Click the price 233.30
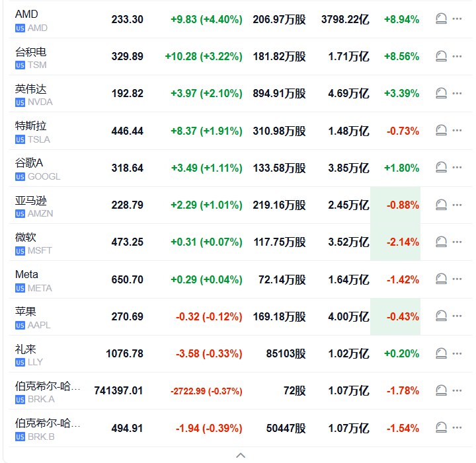Image resolution: width=476 pixels, height=463 pixels. (x=127, y=19)
